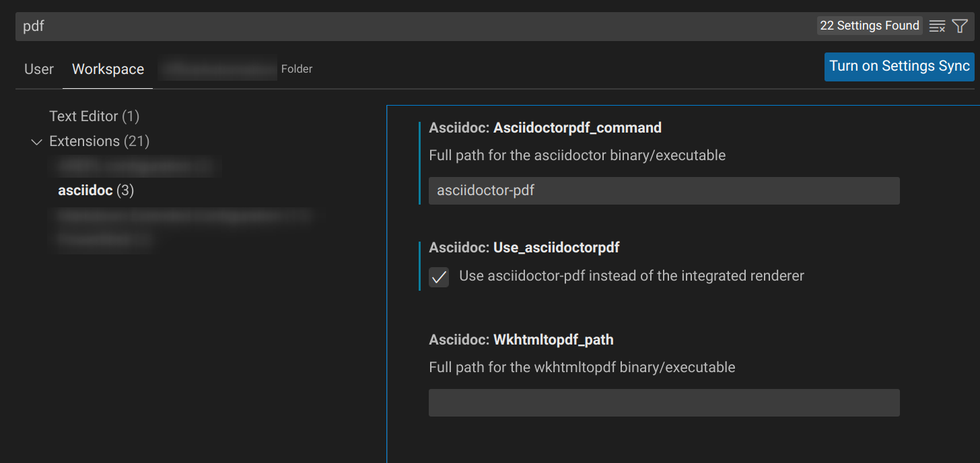
Task: Click the search box containing pdf
Action: point(269,26)
